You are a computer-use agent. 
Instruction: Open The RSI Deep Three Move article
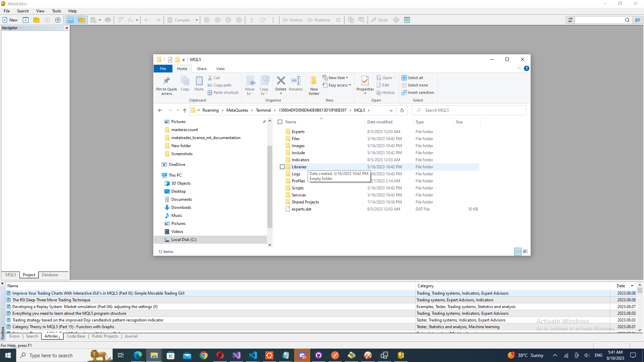(x=51, y=300)
